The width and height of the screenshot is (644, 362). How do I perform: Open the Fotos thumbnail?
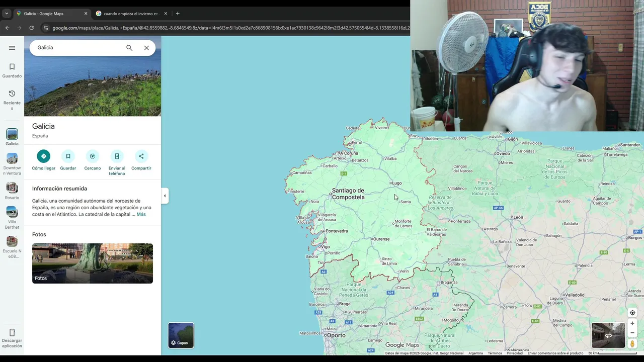pyautogui.click(x=93, y=263)
